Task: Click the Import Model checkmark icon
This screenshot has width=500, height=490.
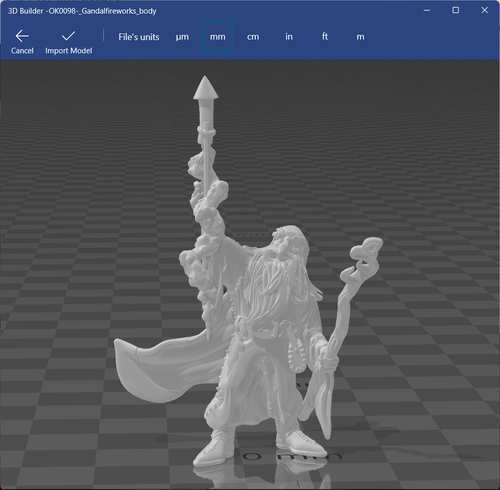Action: 68,36
